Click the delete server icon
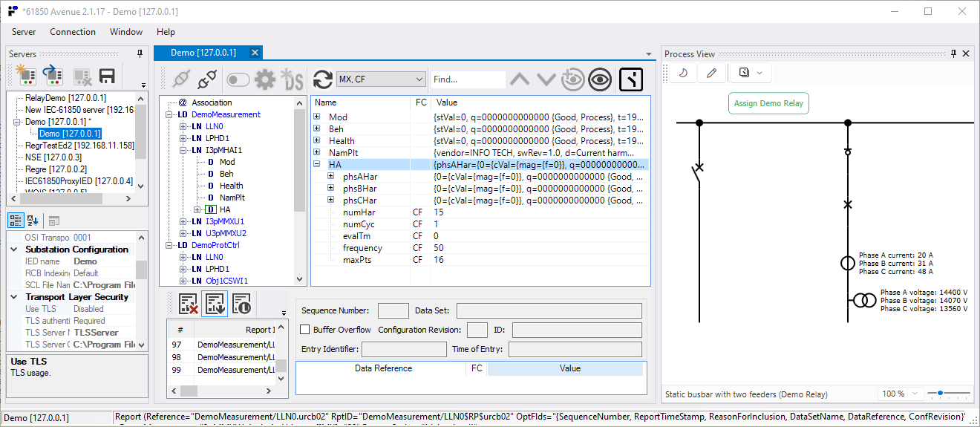Screen dimensions: 980x427 tap(81, 76)
